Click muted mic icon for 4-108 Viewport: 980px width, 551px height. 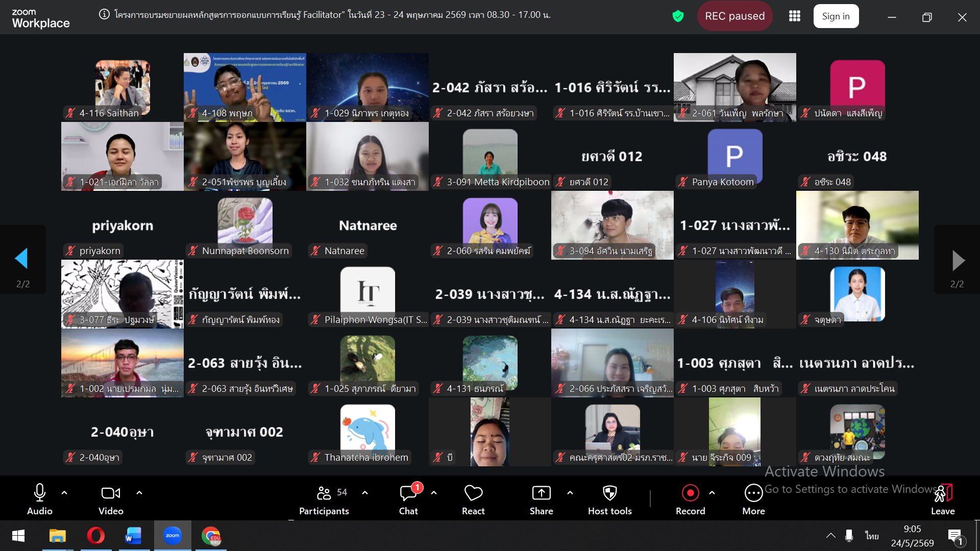click(193, 113)
